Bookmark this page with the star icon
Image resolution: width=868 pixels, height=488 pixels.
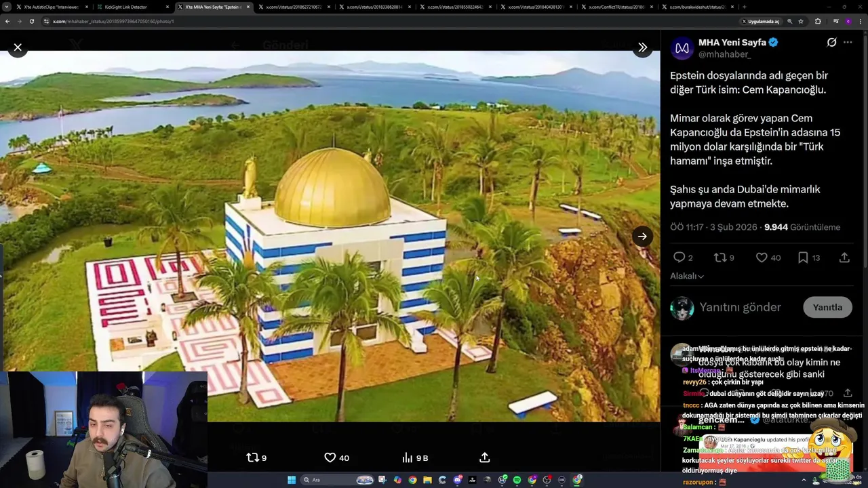(x=801, y=21)
